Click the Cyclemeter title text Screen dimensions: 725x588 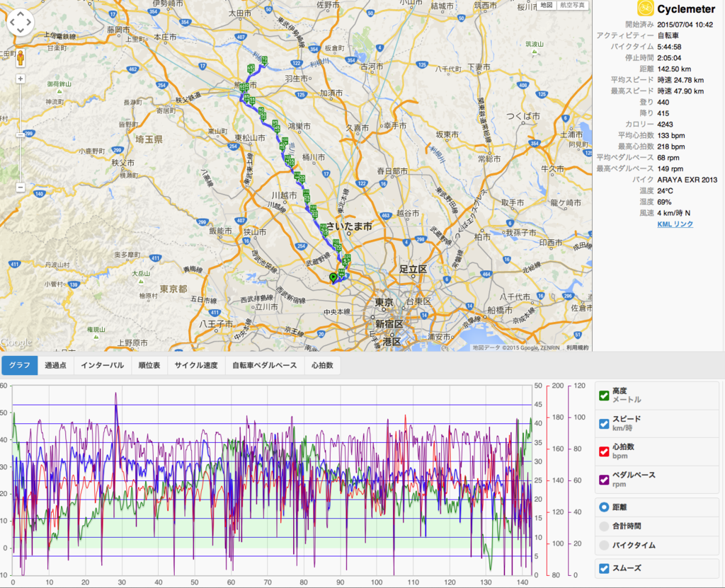(x=686, y=8)
